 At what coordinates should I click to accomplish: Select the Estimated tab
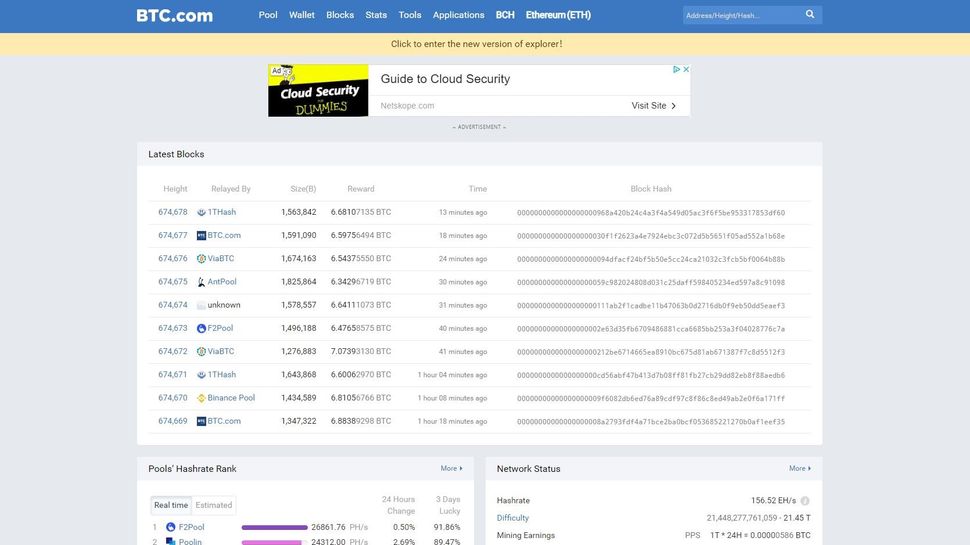point(214,505)
